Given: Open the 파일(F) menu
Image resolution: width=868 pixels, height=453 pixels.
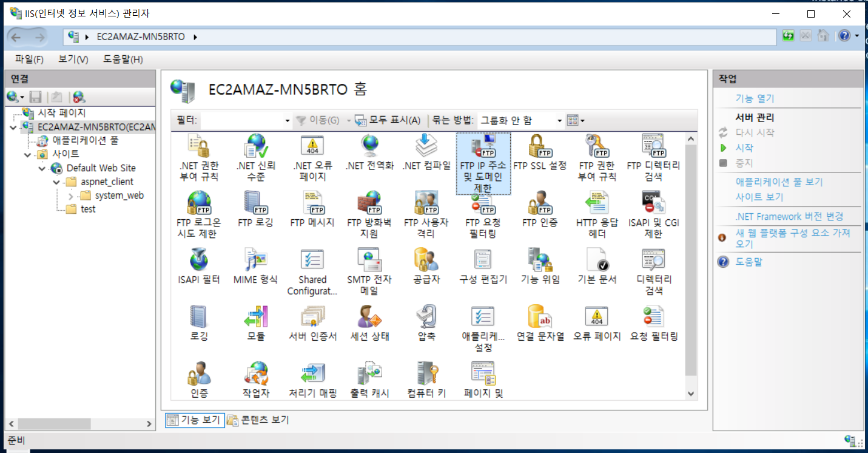Looking at the screenshot, I should (30, 59).
